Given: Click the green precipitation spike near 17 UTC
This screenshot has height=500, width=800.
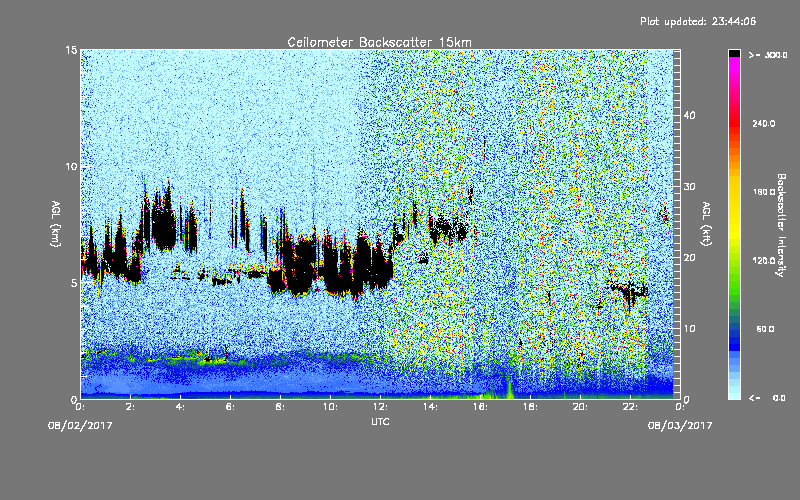Looking at the screenshot, I should (508, 388).
